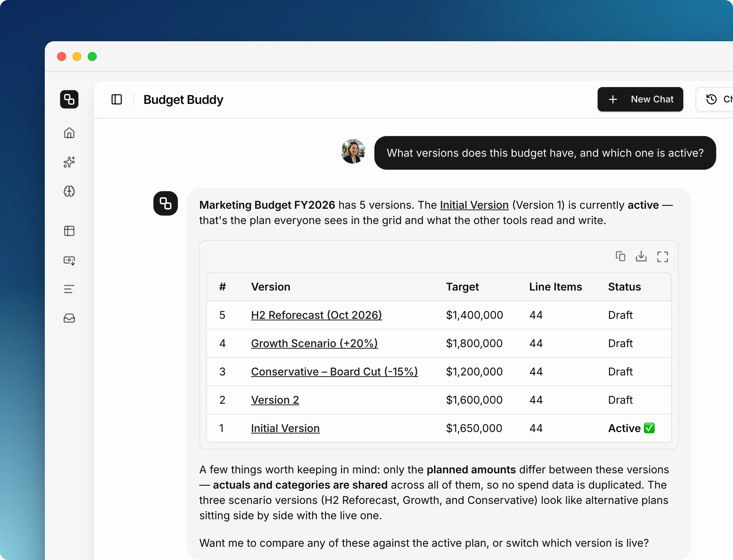The width and height of the screenshot is (733, 560).
Task: Click the Active status cell with checkmark
Action: [631, 428]
